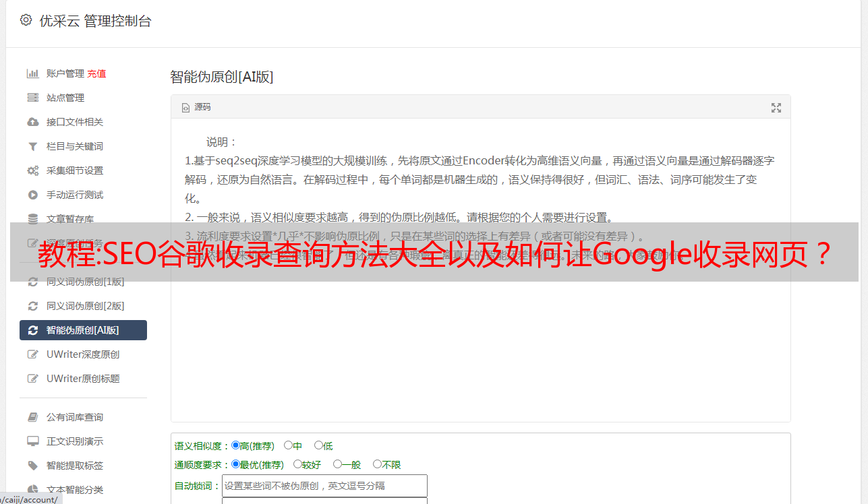Click the 智能伪原创[AI版] page heading
This screenshot has height=504, width=868.
pyautogui.click(x=222, y=77)
